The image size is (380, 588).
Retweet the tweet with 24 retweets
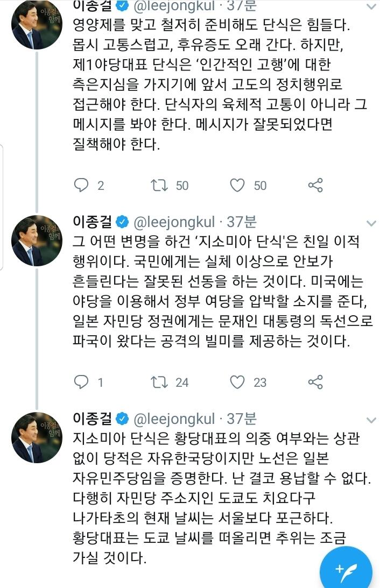pyautogui.click(x=159, y=382)
